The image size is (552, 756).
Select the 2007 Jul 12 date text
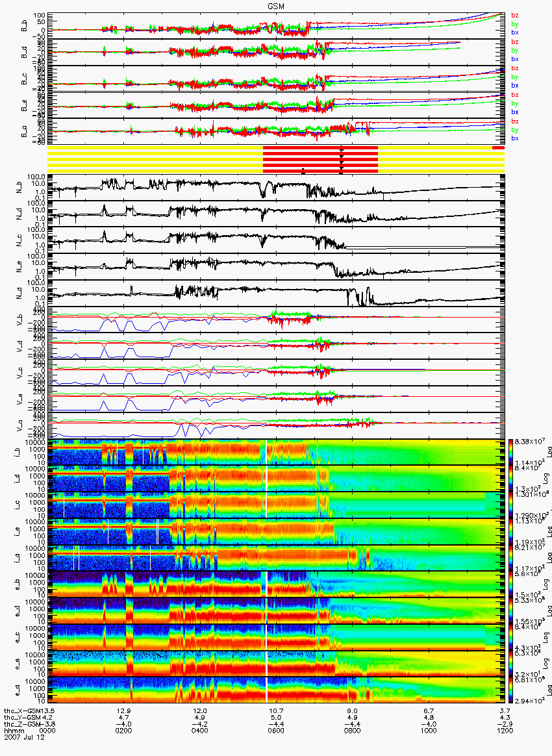tap(24, 737)
